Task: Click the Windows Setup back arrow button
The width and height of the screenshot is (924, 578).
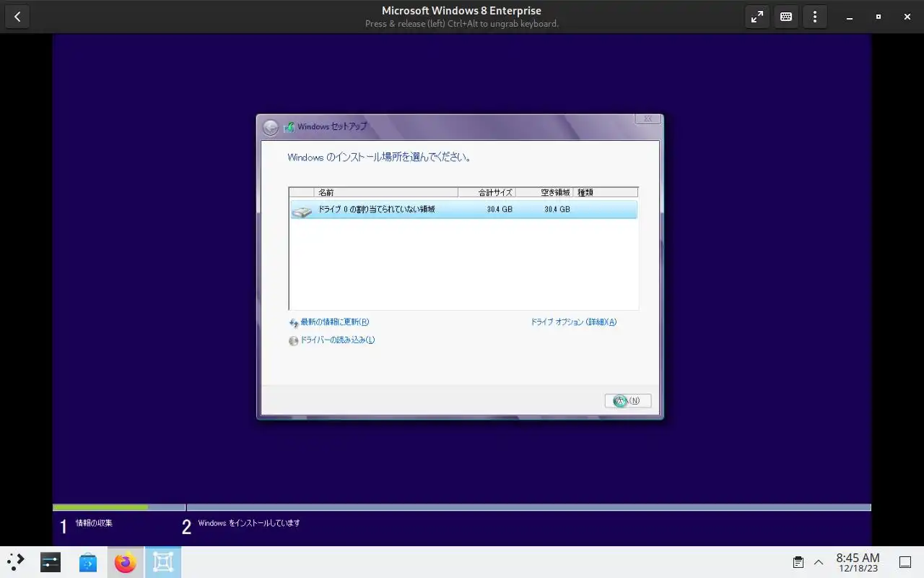Action: point(271,128)
